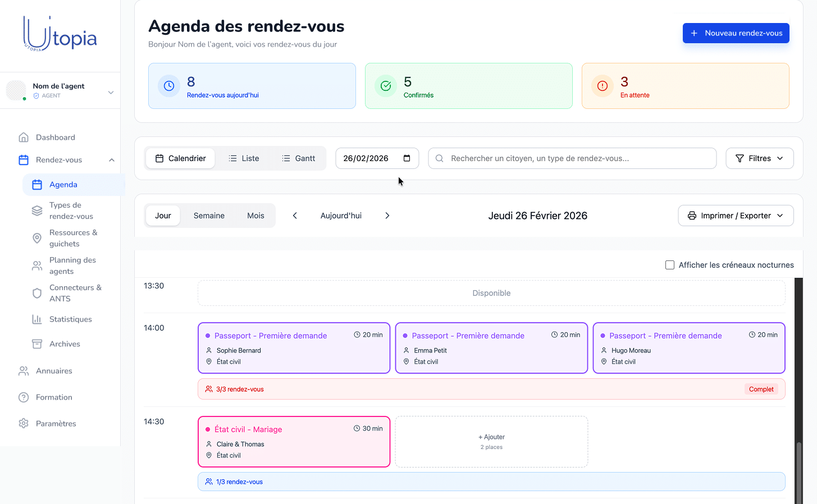817x504 pixels.
Task: Open Statistiques via the chart icon
Action: coord(37,319)
